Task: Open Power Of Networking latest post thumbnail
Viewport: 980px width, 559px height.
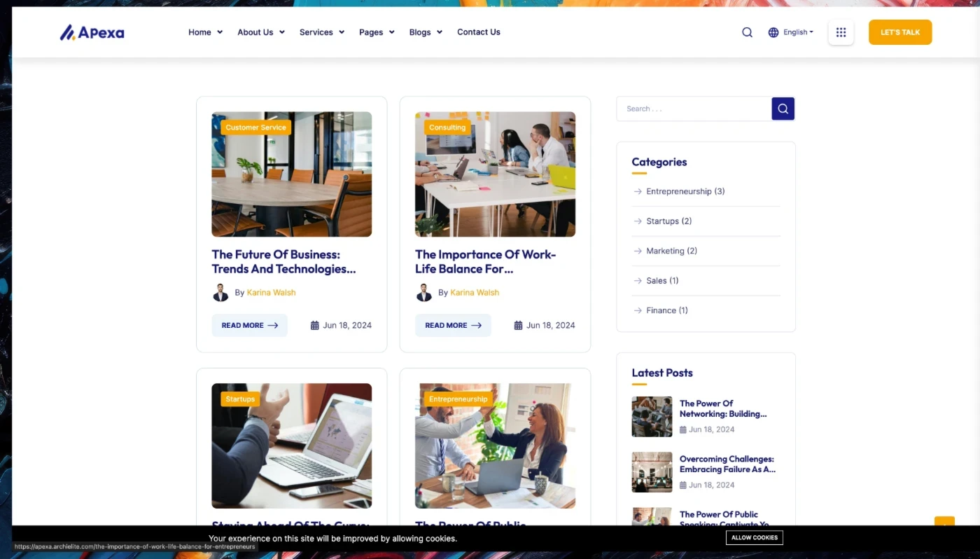Action: click(x=652, y=417)
